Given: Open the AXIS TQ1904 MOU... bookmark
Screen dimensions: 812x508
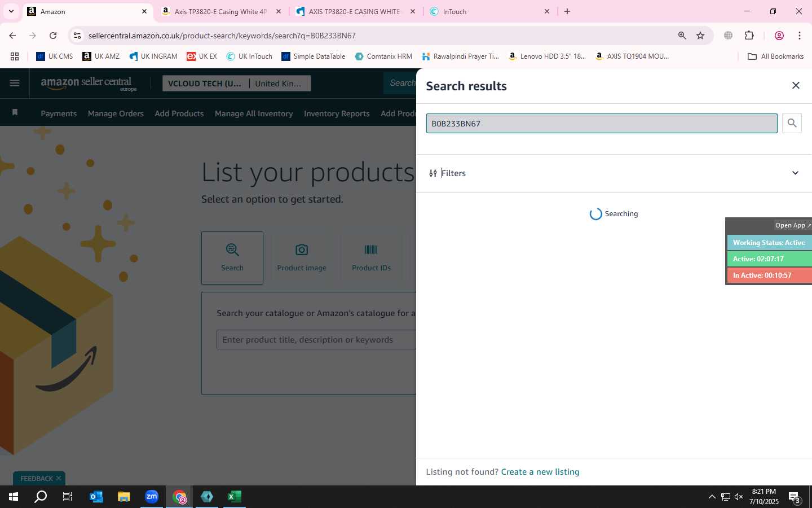Looking at the screenshot, I should click(632, 56).
